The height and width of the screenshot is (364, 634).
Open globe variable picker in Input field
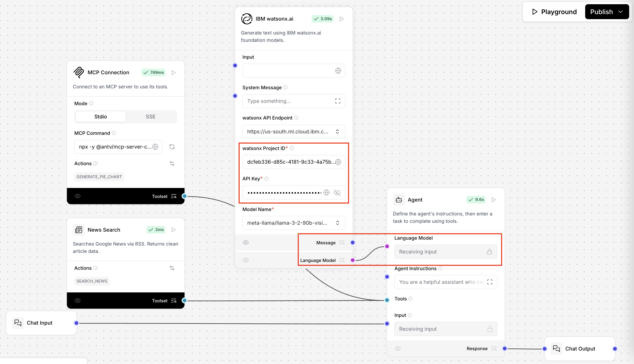point(338,71)
